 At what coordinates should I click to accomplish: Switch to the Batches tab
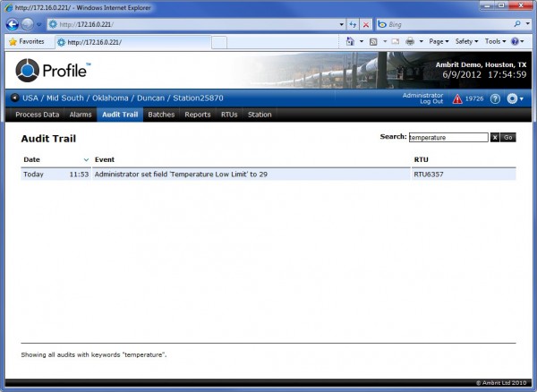pos(161,115)
